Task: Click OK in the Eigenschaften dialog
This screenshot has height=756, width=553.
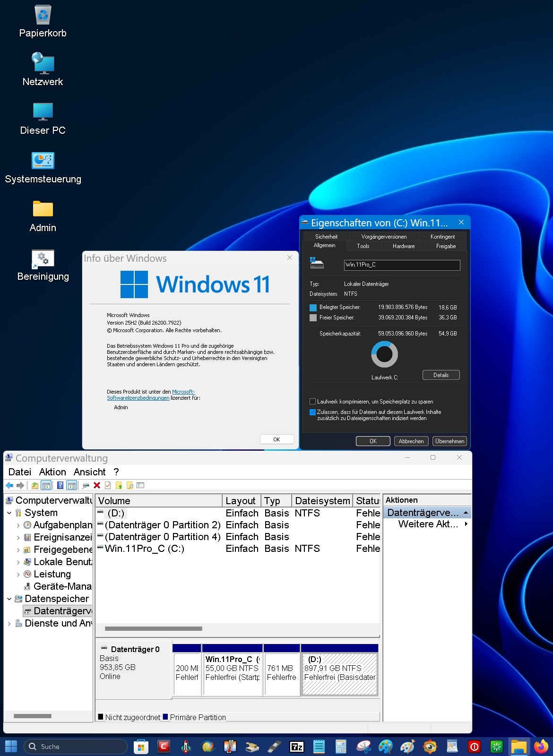Action: click(373, 441)
